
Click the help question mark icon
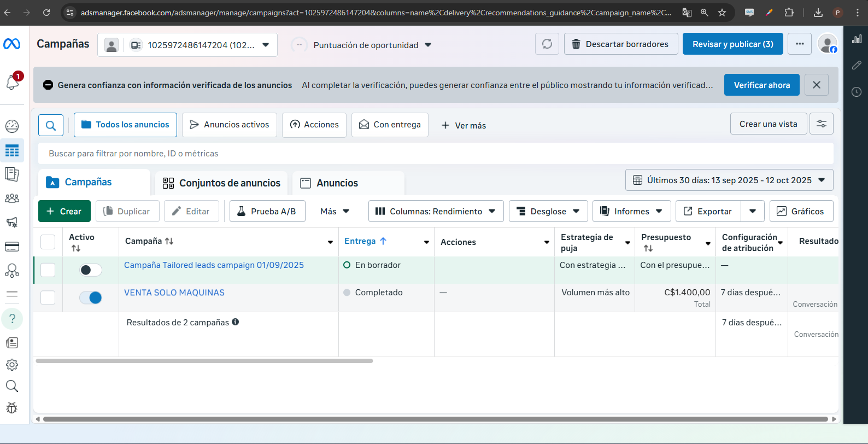click(x=12, y=319)
